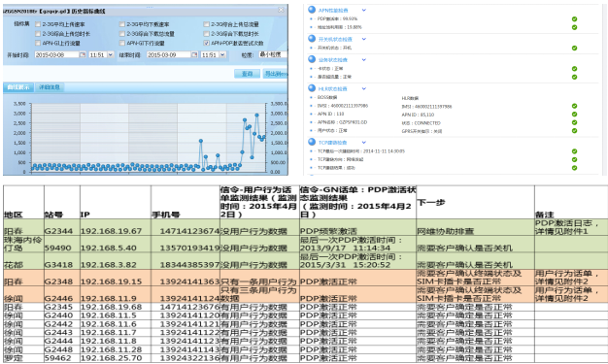Click blue sphere icon beside APN performance check
This screenshot has height=364, width=608.
point(312,10)
